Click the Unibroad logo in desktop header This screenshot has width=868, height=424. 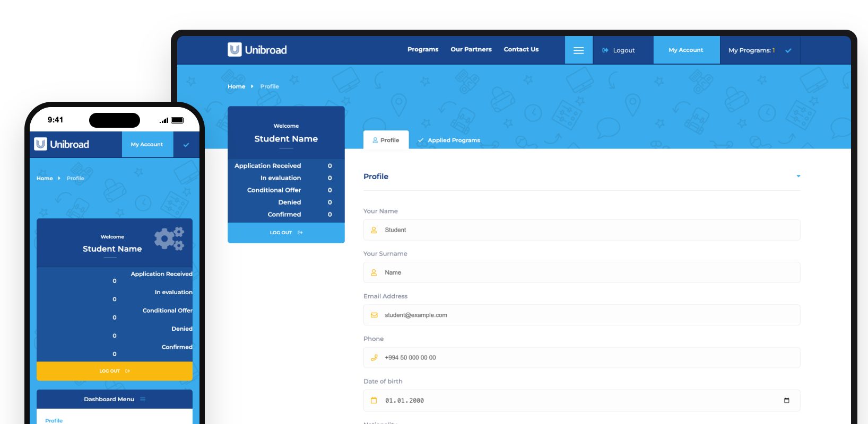coord(257,50)
